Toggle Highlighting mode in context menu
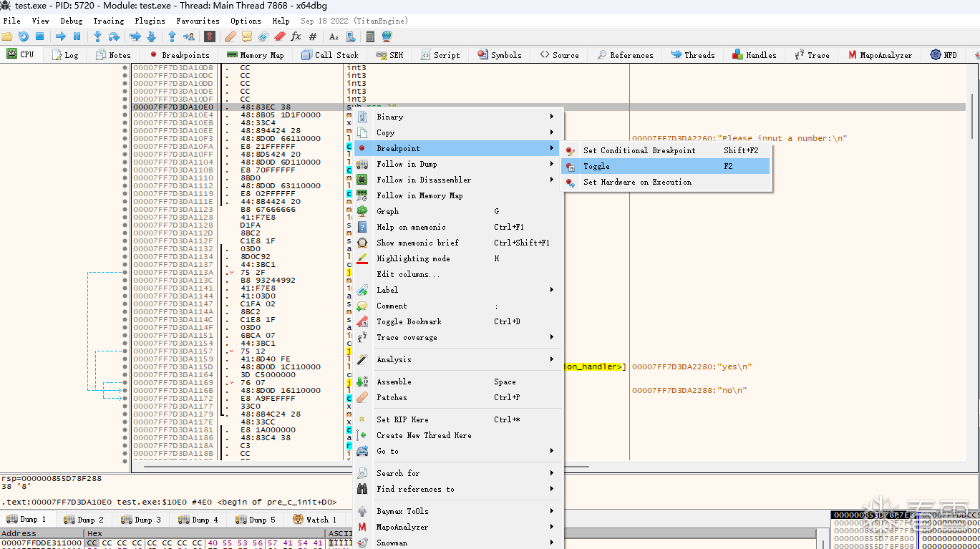Image resolution: width=980 pixels, height=549 pixels. pos(413,258)
